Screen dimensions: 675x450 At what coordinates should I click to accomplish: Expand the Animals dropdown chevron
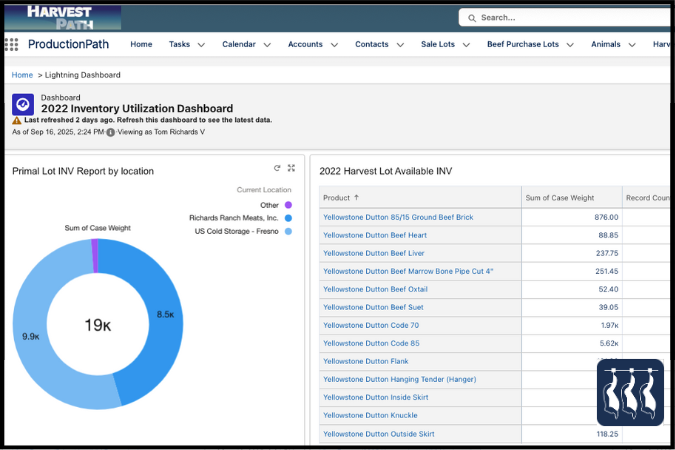tap(632, 45)
